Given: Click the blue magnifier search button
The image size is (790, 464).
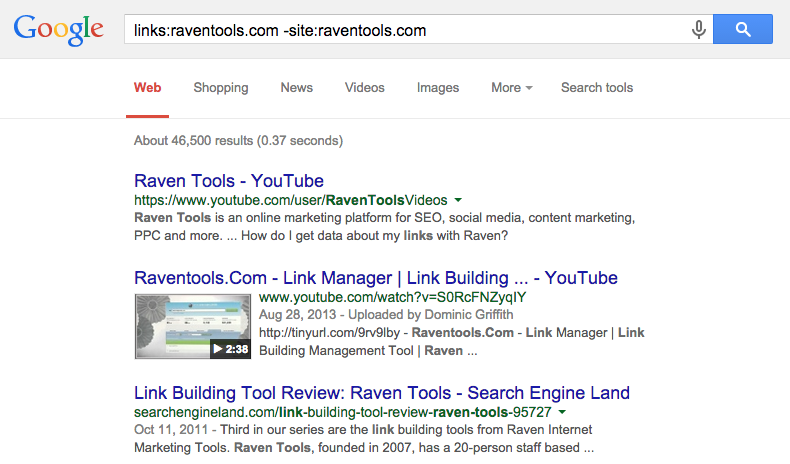Looking at the screenshot, I should (743, 29).
